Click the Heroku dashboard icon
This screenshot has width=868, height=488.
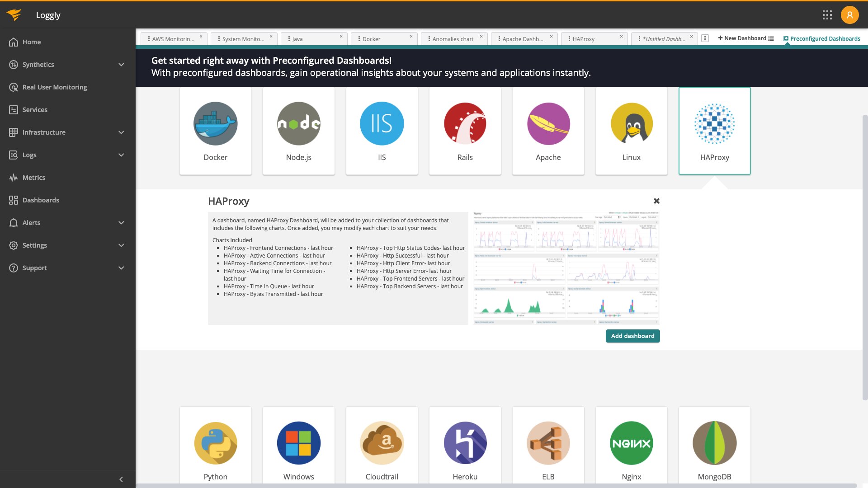coord(465,443)
